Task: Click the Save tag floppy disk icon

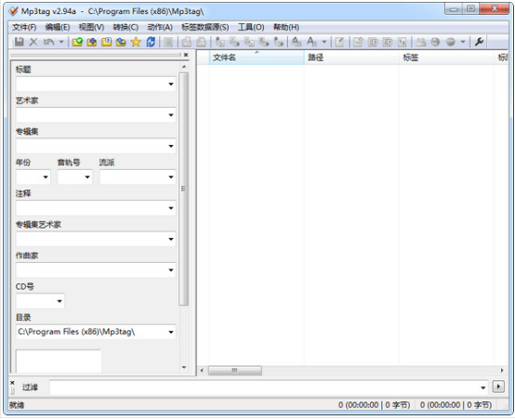Action: [x=19, y=42]
